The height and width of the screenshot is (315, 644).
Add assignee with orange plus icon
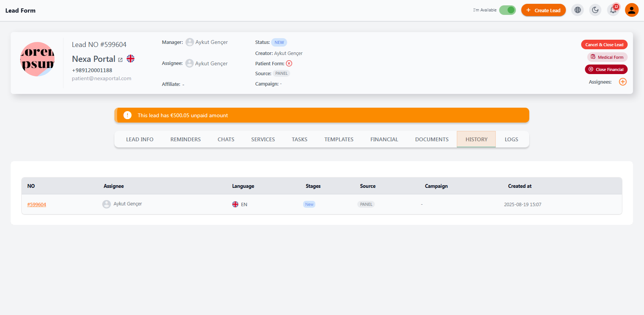pyautogui.click(x=623, y=82)
